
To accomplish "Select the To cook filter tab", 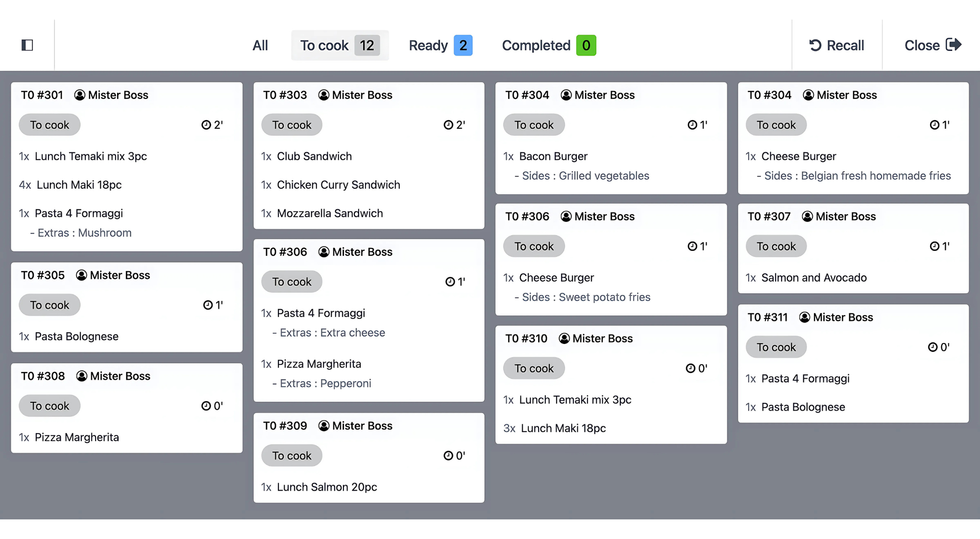I will [x=340, y=46].
